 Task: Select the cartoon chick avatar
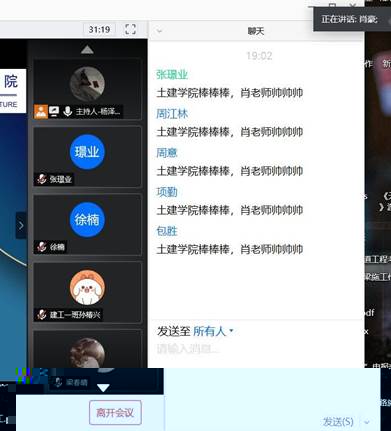[x=87, y=287]
